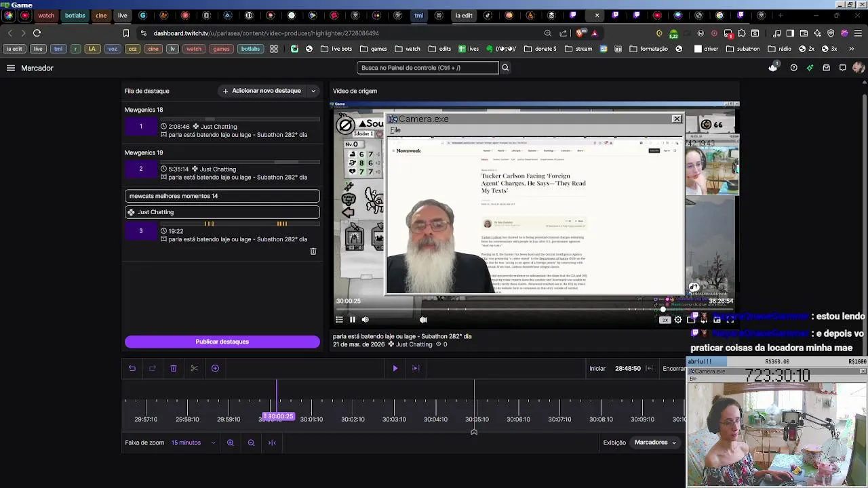
Task: Split the segment with the scissors tool
Action: pos(194,369)
